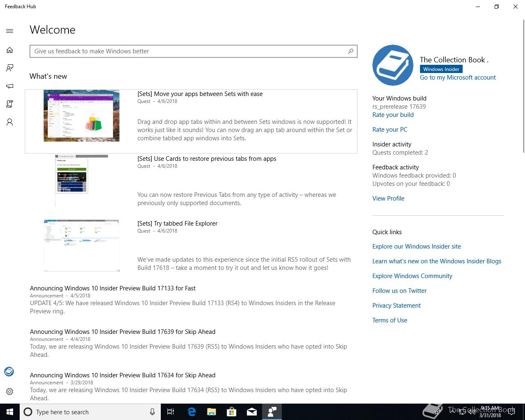
Task: Click the search magnifier icon
Action: (351, 51)
